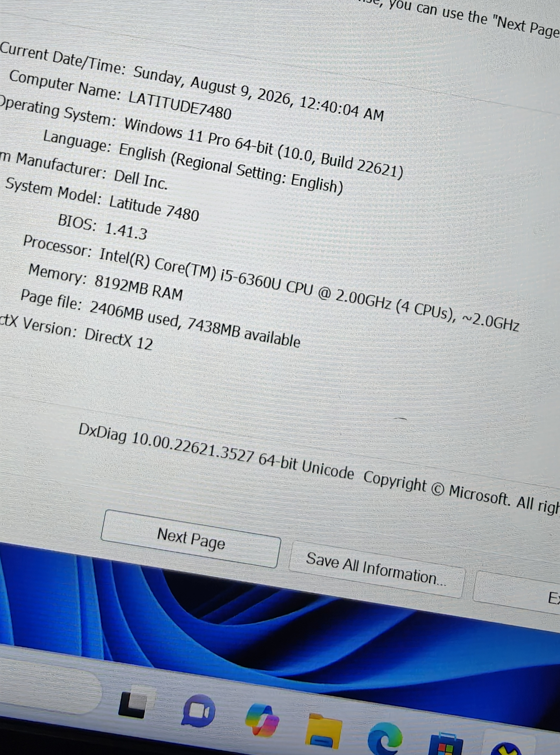Click the "Current Date/Time:" label
560x755 pixels.
click(63, 58)
